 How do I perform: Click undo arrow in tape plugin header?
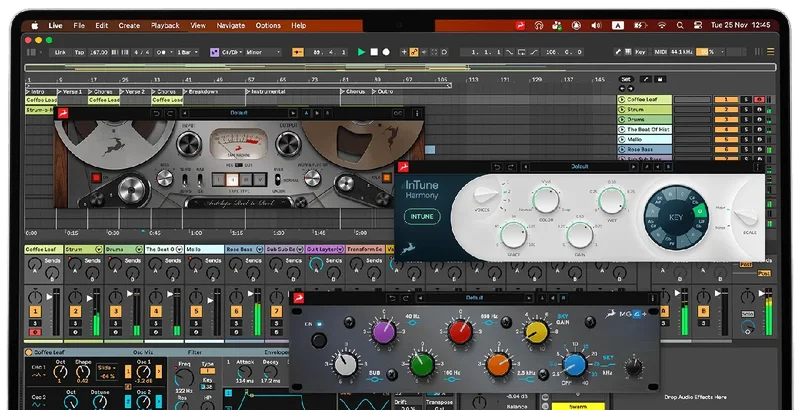157,113
